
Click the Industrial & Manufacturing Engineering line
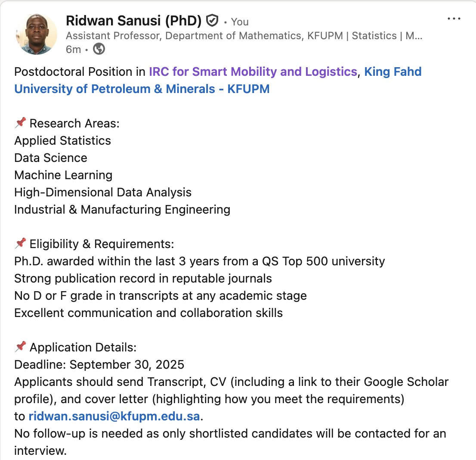click(122, 210)
